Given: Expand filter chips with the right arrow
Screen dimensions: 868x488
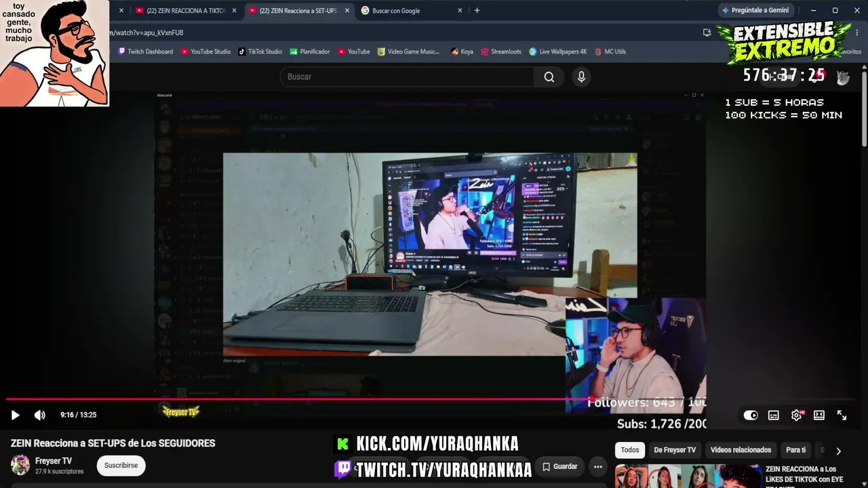Looking at the screenshot, I should (838, 451).
